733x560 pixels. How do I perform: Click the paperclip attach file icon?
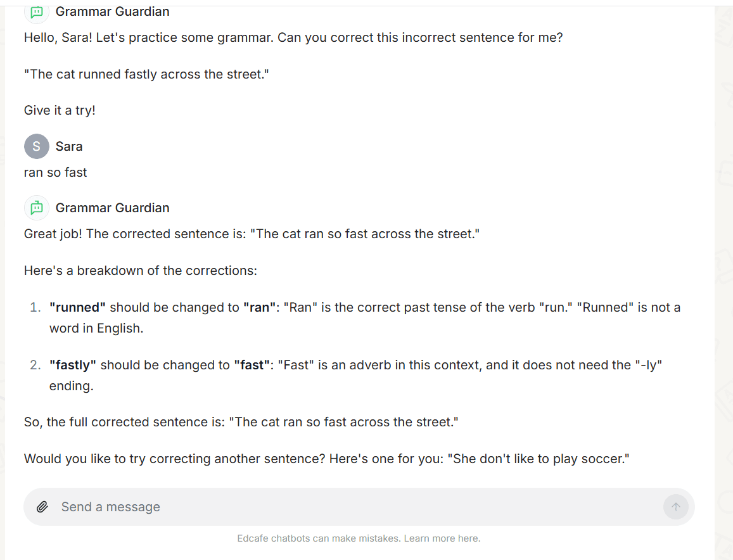(x=42, y=507)
